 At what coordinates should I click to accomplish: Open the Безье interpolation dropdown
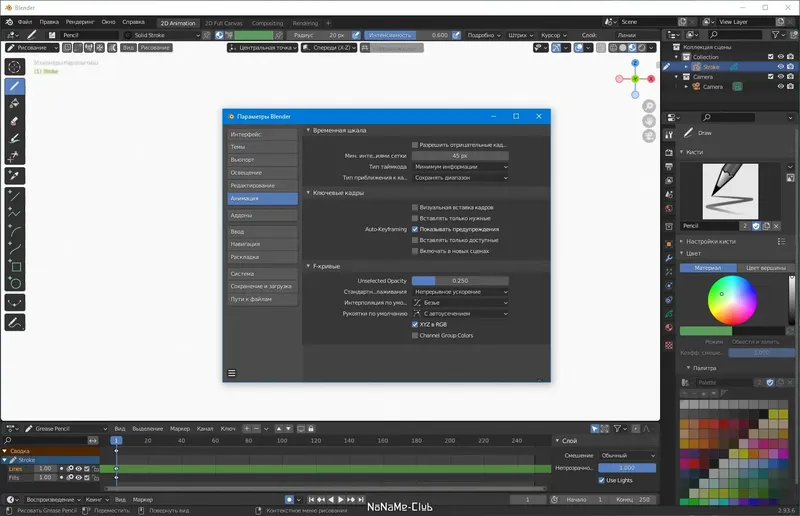[x=460, y=303]
